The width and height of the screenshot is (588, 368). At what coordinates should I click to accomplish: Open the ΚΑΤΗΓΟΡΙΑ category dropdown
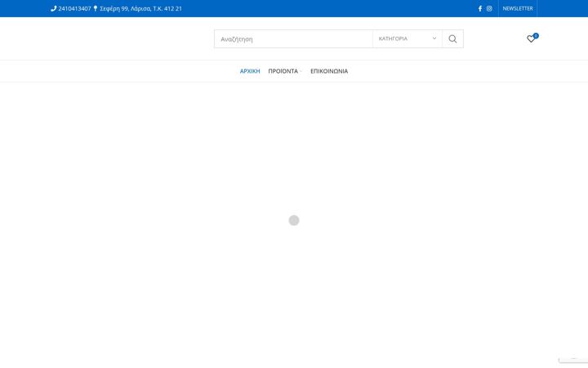tap(408, 38)
